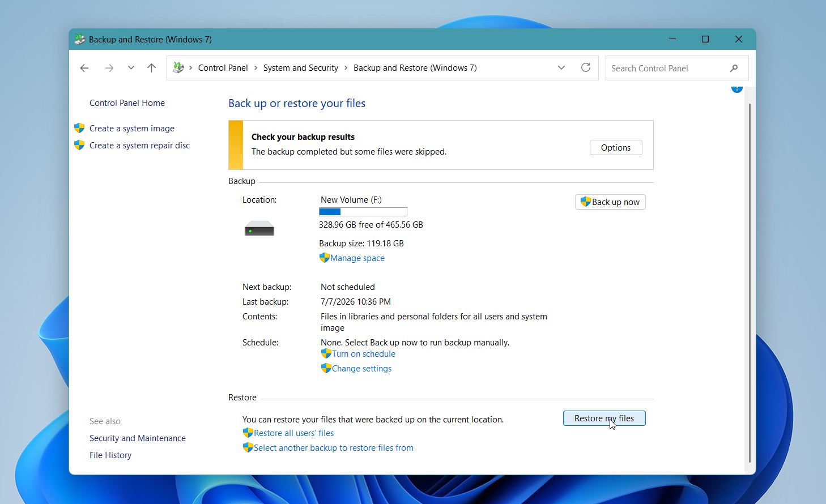Click Turn on schedule link

point(364,354)
